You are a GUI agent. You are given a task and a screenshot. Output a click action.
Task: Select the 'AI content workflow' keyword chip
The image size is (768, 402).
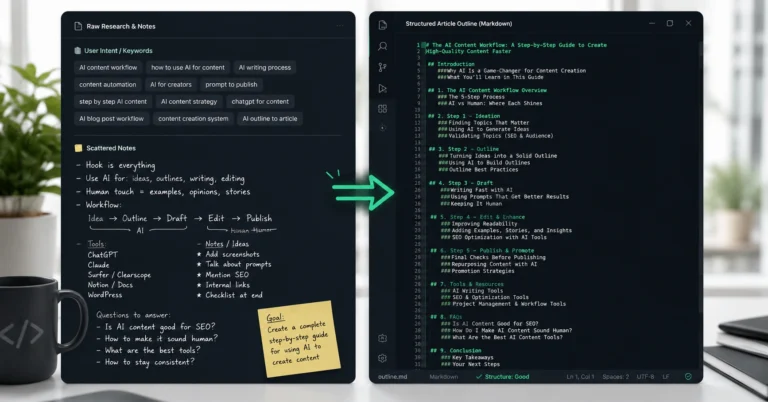[x=108, y=68]
